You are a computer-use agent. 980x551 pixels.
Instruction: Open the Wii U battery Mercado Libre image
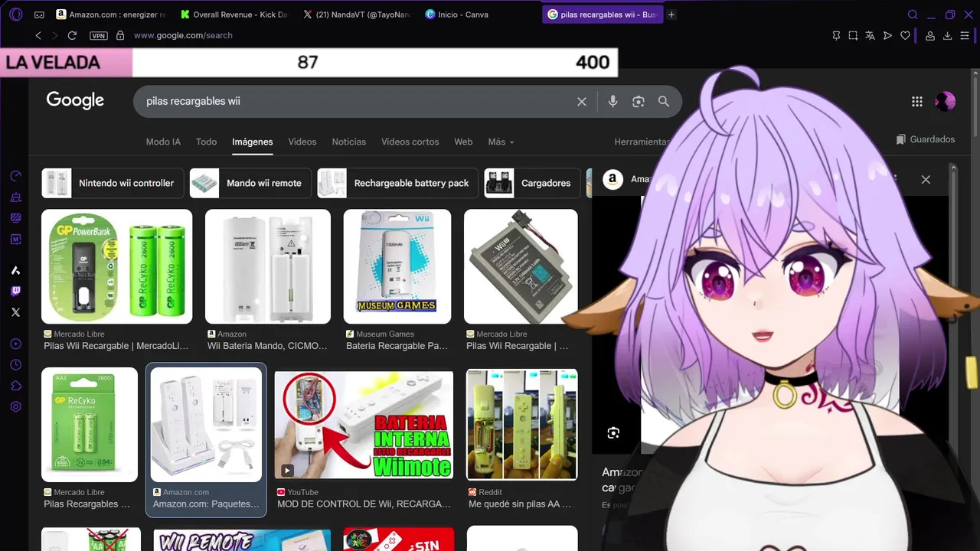click(521, 266)
